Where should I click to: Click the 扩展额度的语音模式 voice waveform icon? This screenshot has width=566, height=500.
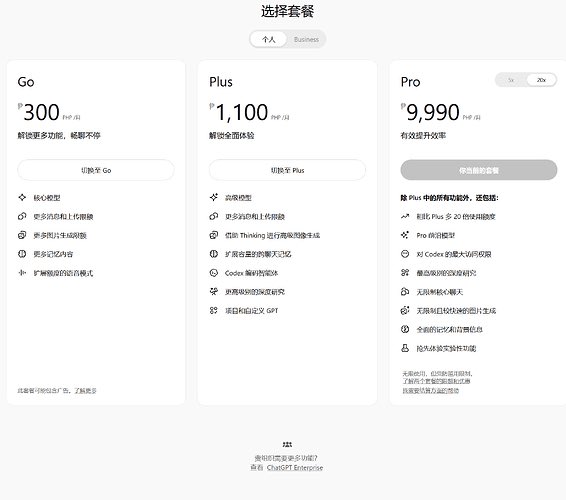[22, 273]
